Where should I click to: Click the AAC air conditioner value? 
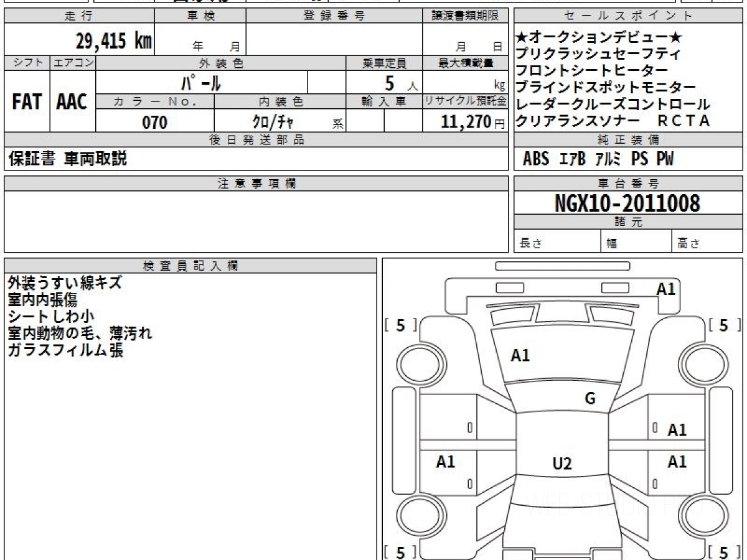[x=72, y=102]
